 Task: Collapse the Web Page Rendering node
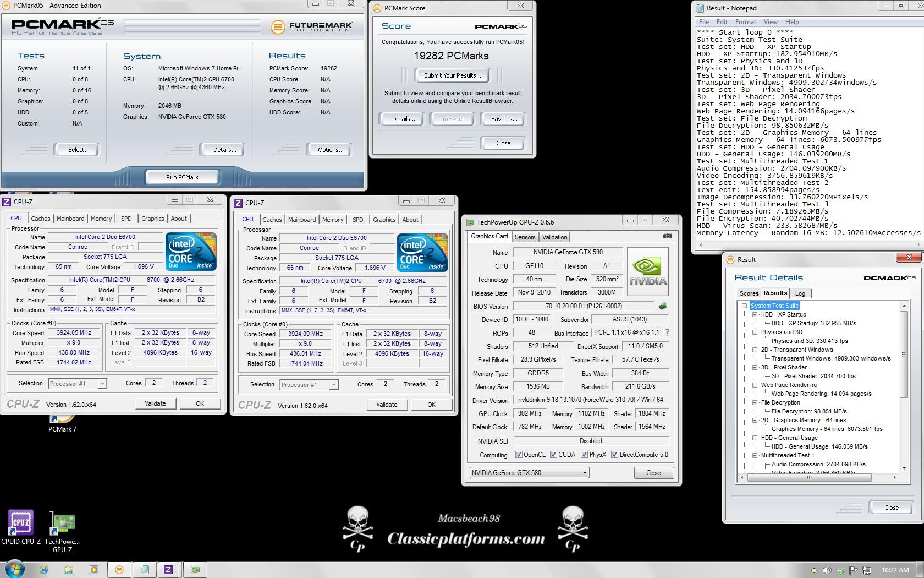pos(755,385)
